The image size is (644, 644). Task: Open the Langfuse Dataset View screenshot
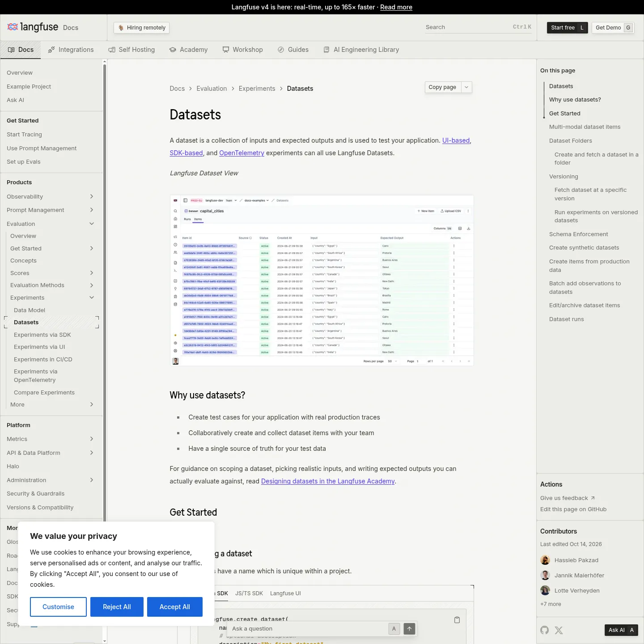click(x=322, y=281)
